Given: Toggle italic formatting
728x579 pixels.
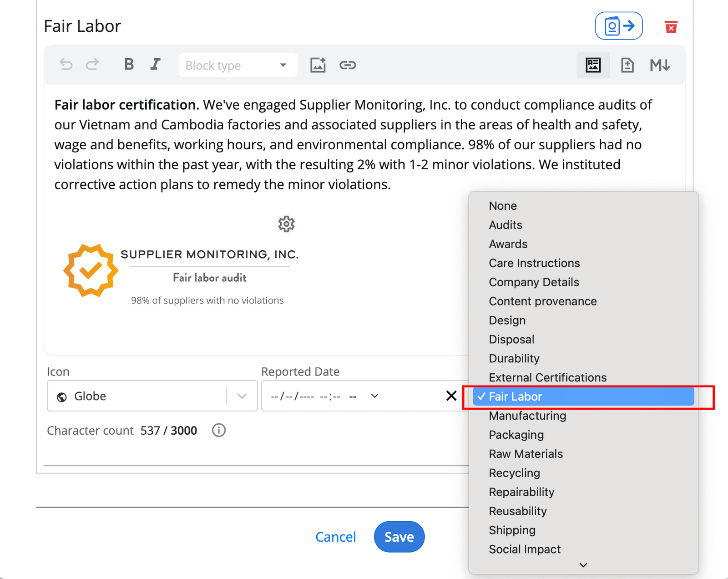Looking at the screenshot, I should (155, 64).
